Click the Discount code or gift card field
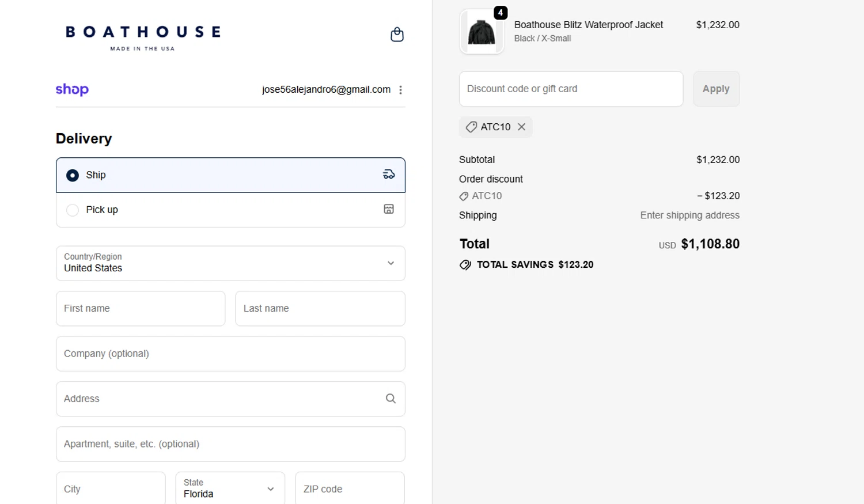Viewport: 864px width, 504px height. pos(571,89)
